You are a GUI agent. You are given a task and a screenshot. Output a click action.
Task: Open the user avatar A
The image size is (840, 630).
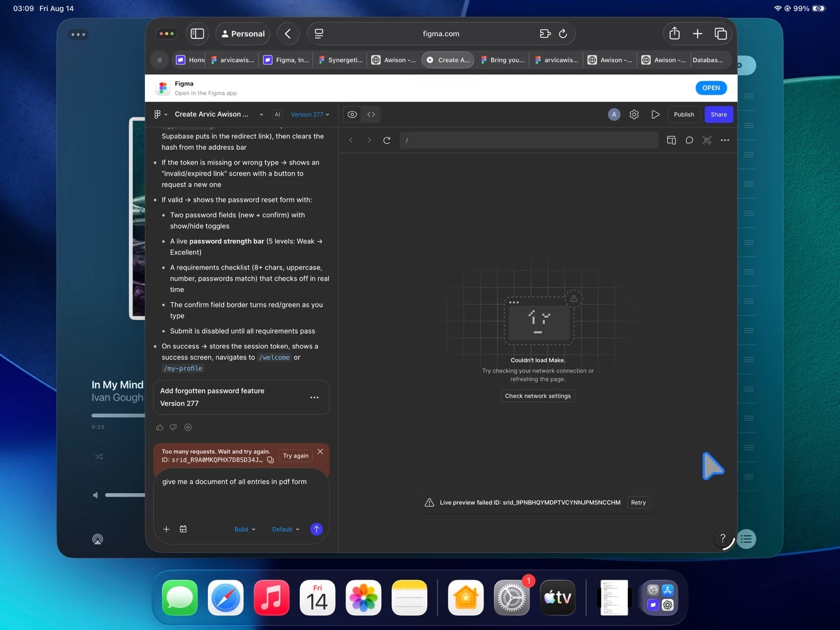pos(614,114)
